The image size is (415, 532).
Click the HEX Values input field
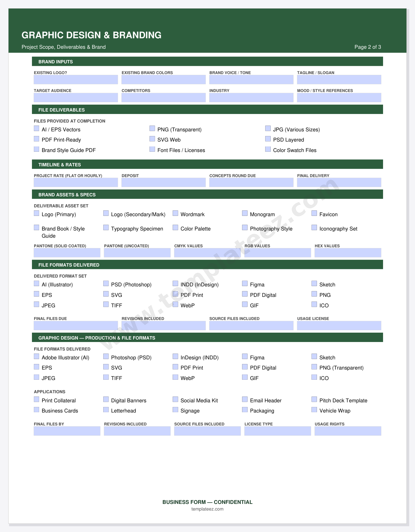[x=348, y=253]
